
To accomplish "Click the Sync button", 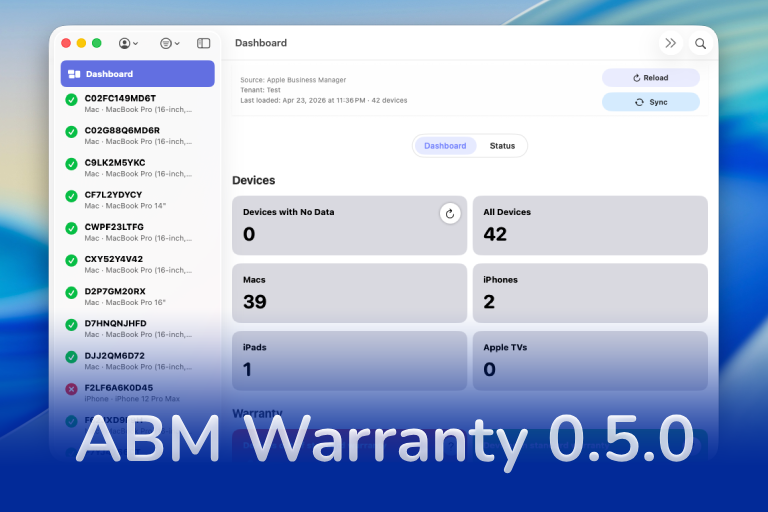I will [x=650, y=102].
